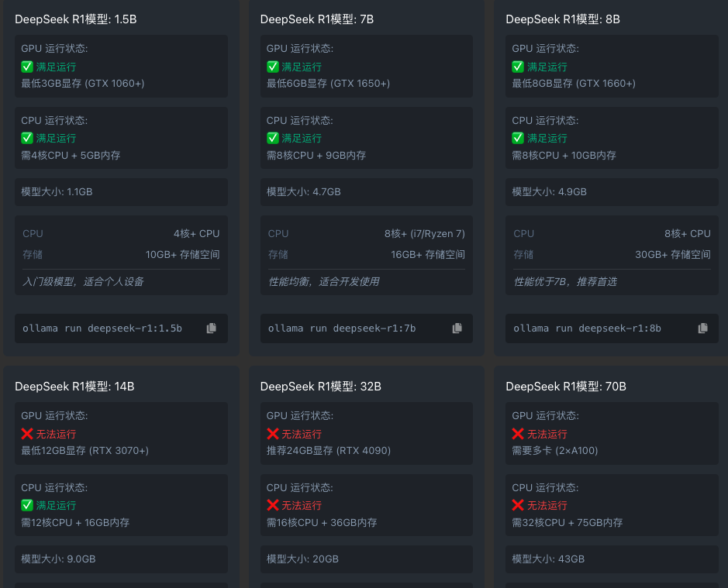The width and height of the screenshot is (728, 588).
Task: Click the '8核+ (i7/Ryzen 7)' value
Action: click(x=425, y=234)
